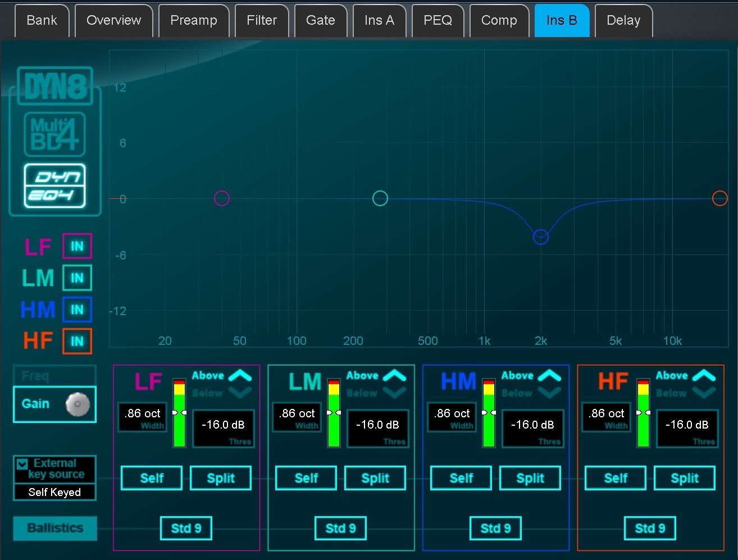Select LF band -16.0 dB threshold field
The height and width of the screenshot is (560, 738).
224,429
